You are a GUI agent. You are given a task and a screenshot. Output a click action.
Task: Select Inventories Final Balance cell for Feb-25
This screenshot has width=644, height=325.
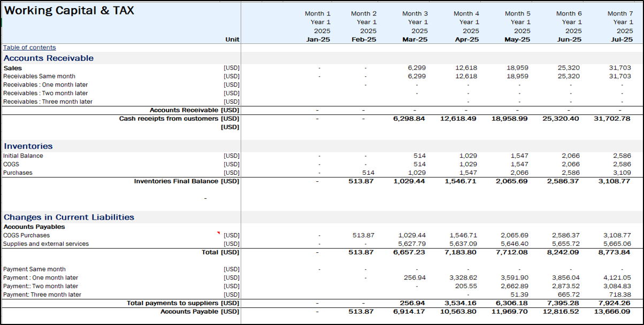pos(363,181)
